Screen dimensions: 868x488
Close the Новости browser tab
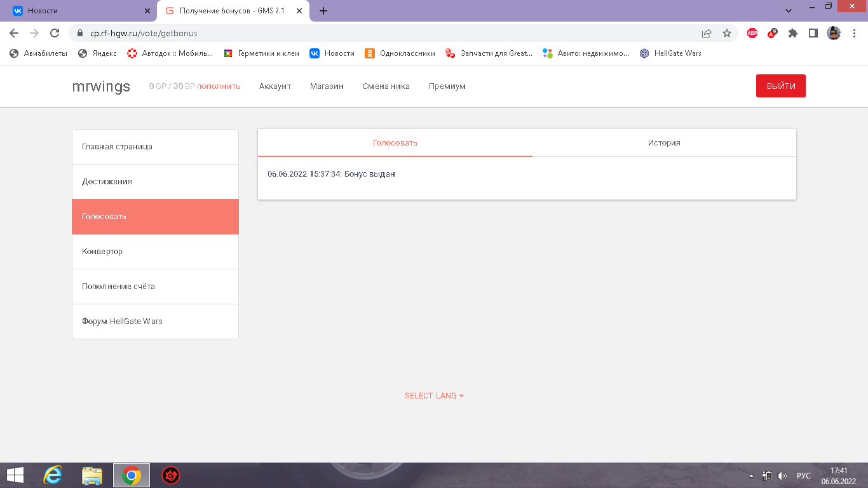(147, 11)
